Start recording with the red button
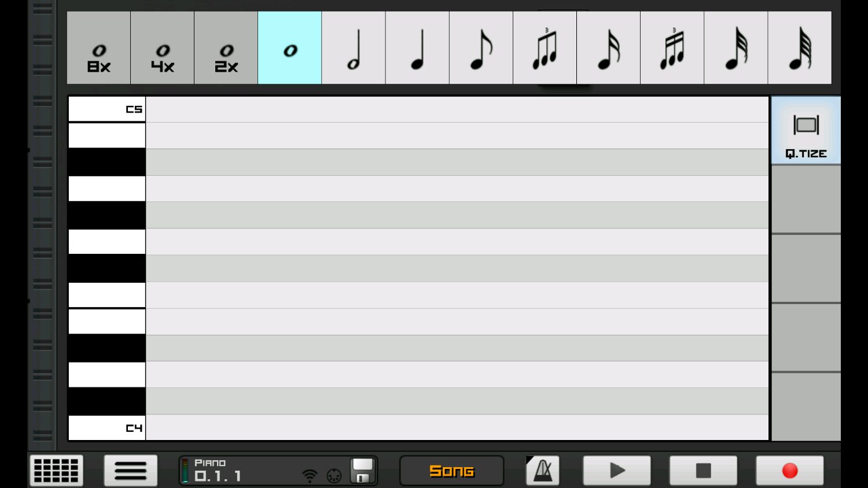Viewport: 868px width, 488px height. pyautogui.click(x=789, y=471)
